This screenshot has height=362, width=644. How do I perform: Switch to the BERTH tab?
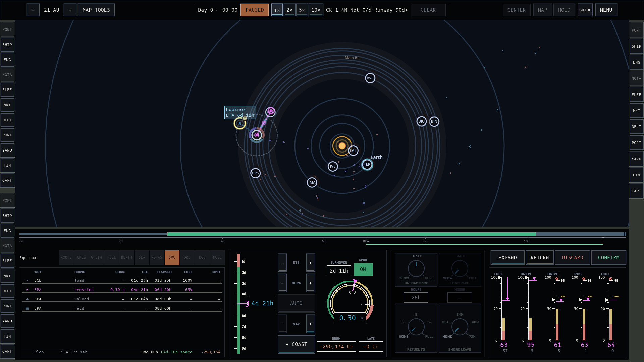pyautogui.click(x=126, y=258)
